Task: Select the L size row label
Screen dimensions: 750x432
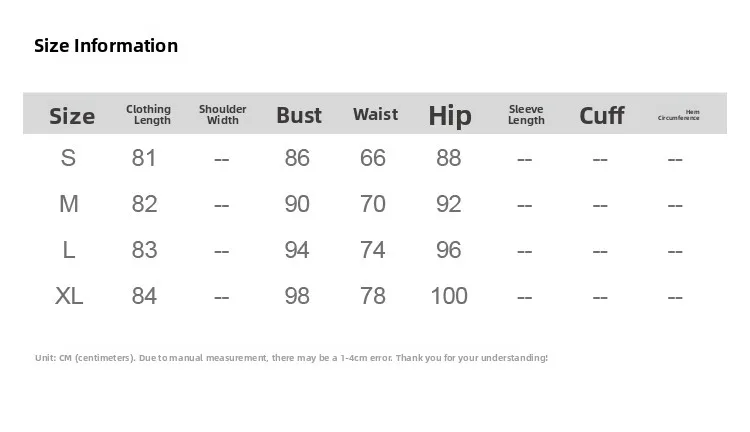Action: click(x=69, y=250)
